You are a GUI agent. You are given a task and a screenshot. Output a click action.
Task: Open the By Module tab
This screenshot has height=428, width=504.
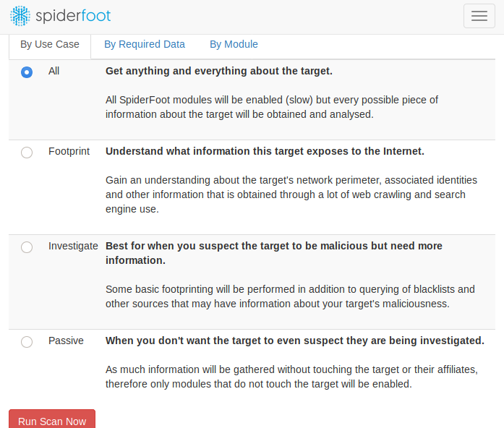234,44
